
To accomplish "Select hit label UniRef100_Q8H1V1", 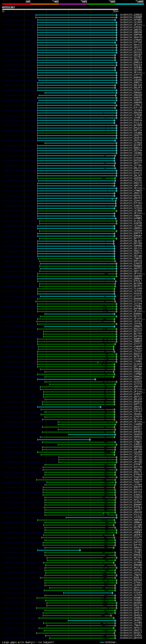I will tap(131, 407).
